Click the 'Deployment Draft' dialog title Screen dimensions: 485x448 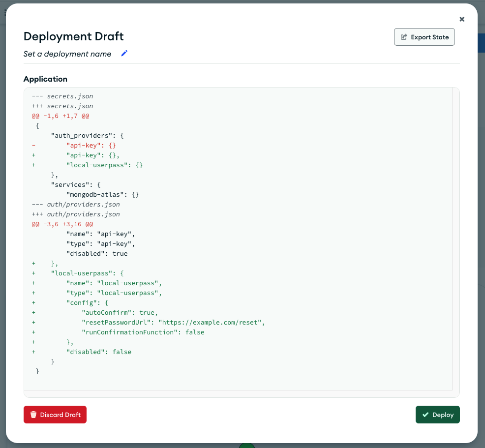click(74, 36)
